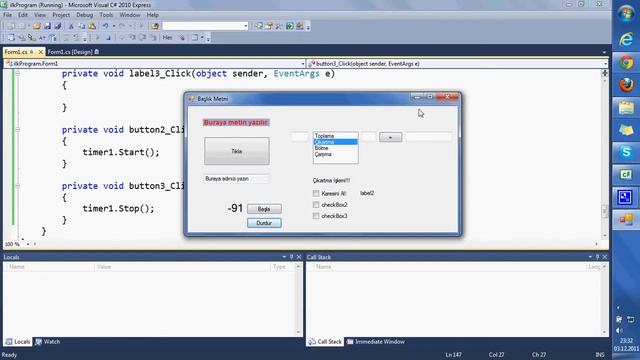Open the Locals panel options dropdown
The width and height of the screenshot is (640, 360).
284,257
